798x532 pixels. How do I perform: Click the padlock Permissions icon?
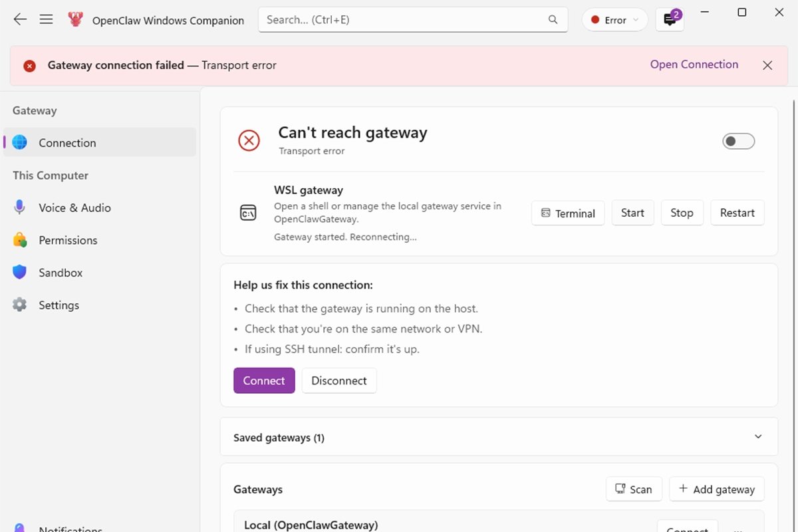pos(20,240)
